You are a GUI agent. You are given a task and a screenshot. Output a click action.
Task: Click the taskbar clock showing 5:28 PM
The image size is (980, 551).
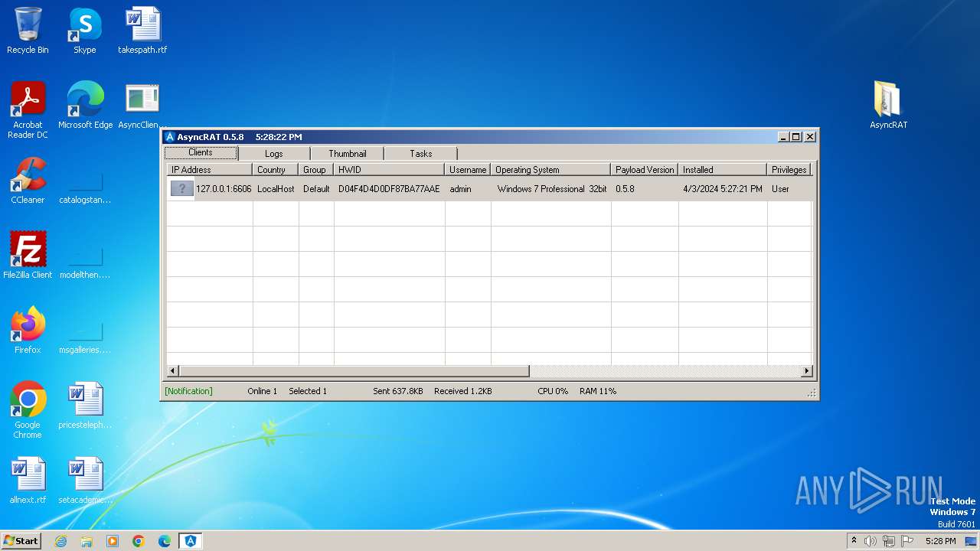point(940,541)
